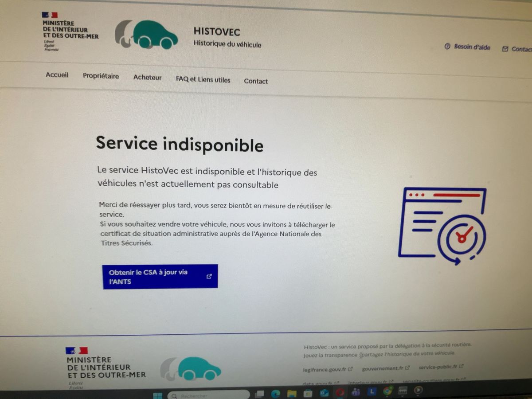Open the gouvernement.fr footer link
The image size is (532, 399).
pyautogui.click(x=386, y=368)
